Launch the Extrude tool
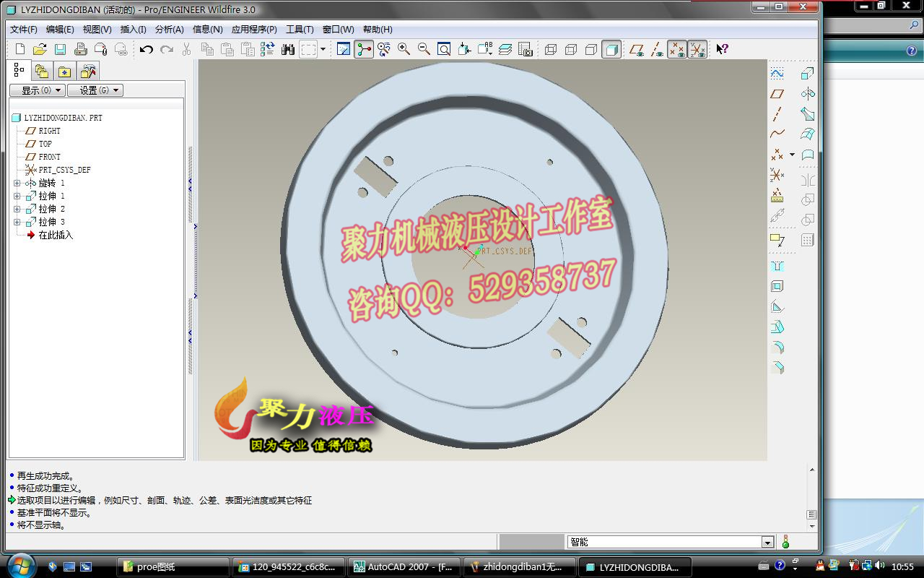The height and width of the screenshot is (578, 924). point(806,73)
